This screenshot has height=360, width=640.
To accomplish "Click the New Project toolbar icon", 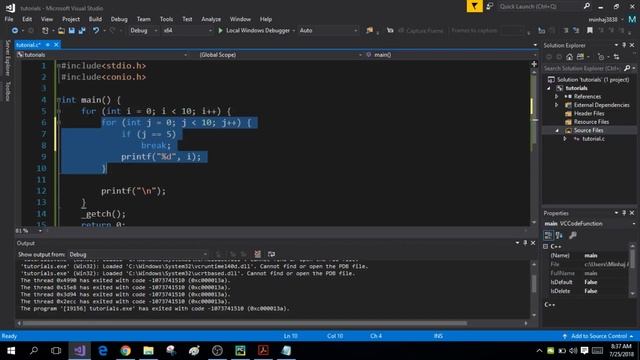I will [x=45, y=31].
